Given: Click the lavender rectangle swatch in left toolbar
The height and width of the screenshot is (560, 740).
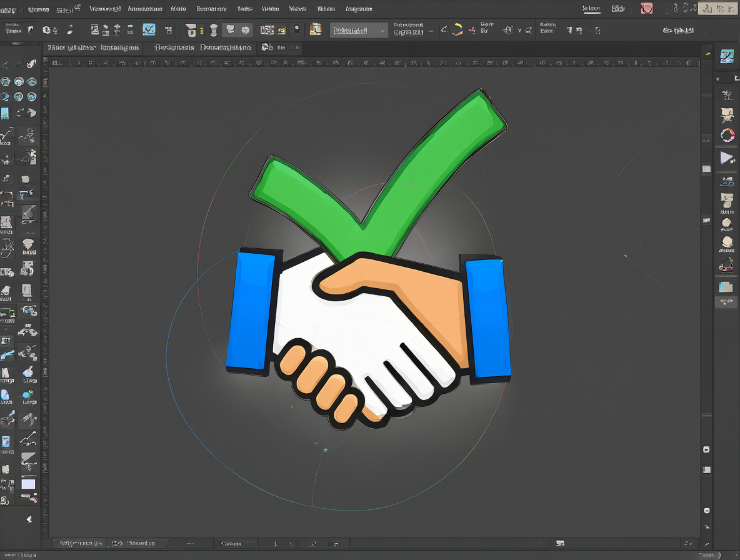Looking at the screenshot, I should (x=28, y=484).
